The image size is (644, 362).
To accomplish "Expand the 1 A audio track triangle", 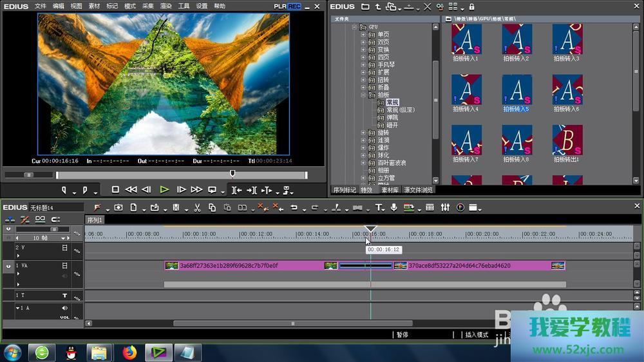I will click(18, 309).
